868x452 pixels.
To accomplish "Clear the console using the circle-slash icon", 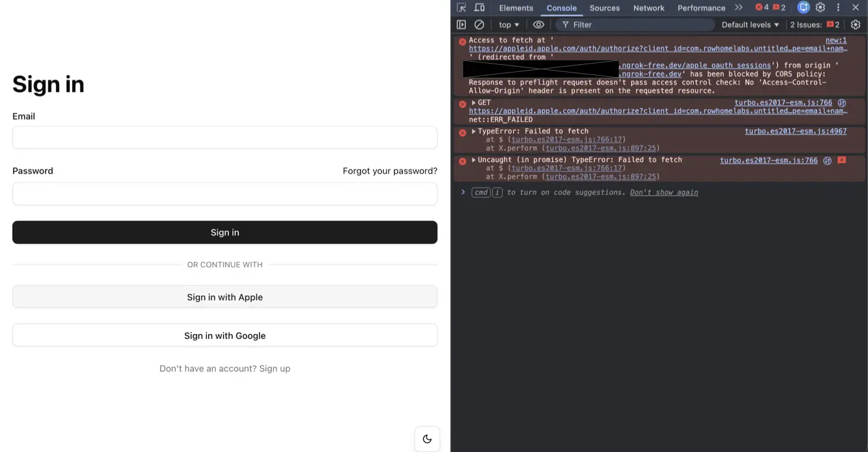I will pos(479,24).
